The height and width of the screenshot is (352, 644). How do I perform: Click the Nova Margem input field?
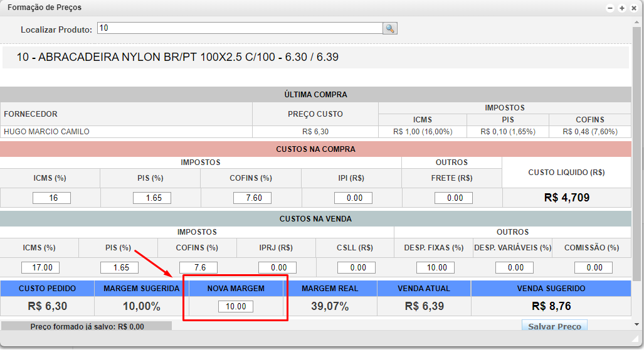pyautogui.click(x=236, y=307)
